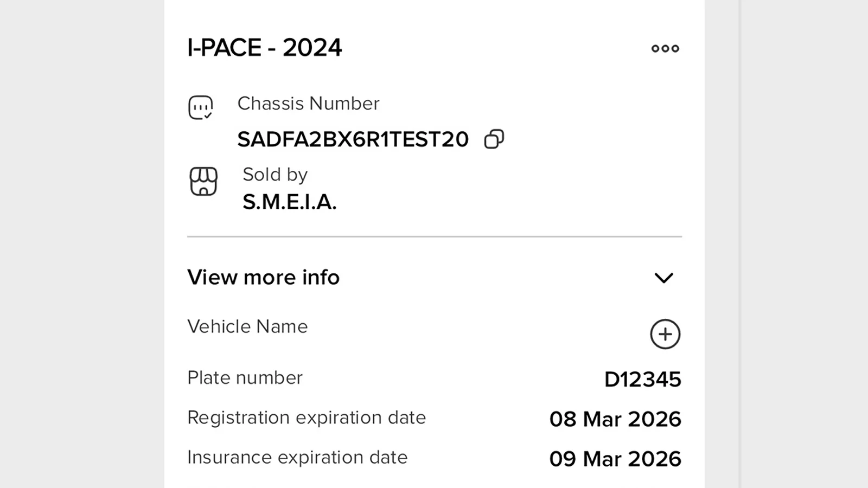The height and width of the screenshot is (488, 868).
Task: Click the chassis number SADFA2BX6R1TEST20
Action: pyautogui.click(x=354, y=139)
